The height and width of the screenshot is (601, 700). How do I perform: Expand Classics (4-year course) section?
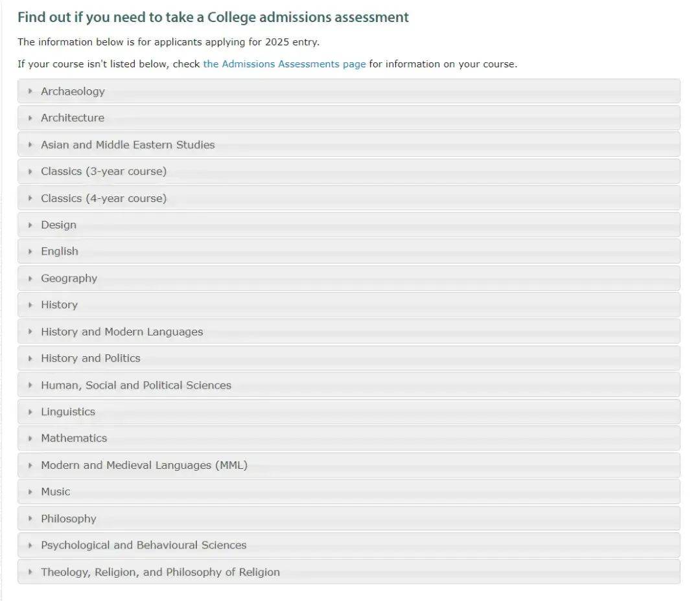(104, 198)
